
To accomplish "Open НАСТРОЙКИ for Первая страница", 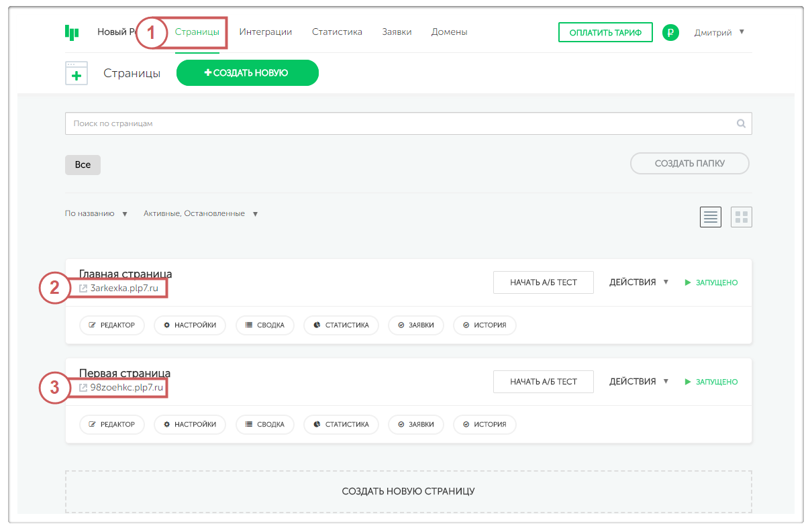I will tap(190, 425).
